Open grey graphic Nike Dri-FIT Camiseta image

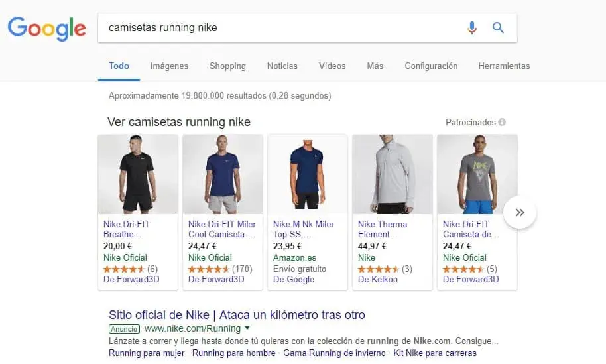(x=477, y=174)
